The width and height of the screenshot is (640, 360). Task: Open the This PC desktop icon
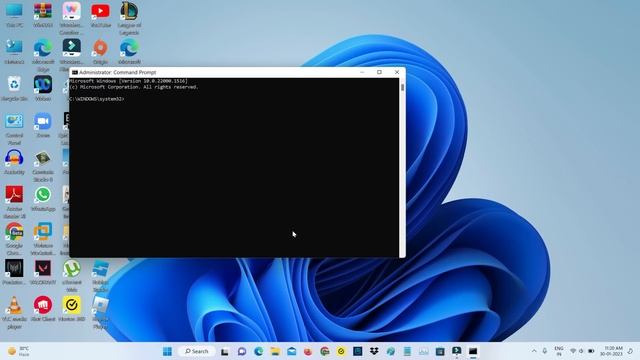[x=14, y=15]
